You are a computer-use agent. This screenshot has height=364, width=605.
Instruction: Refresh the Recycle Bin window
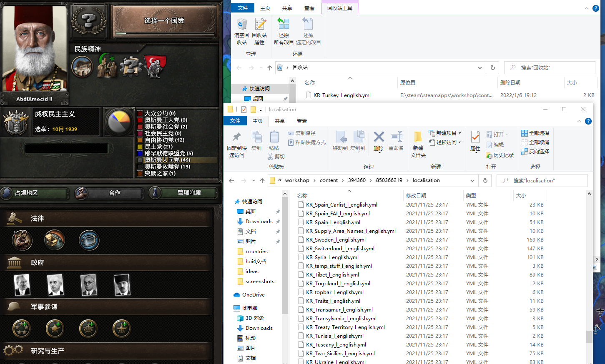(492, 67)
